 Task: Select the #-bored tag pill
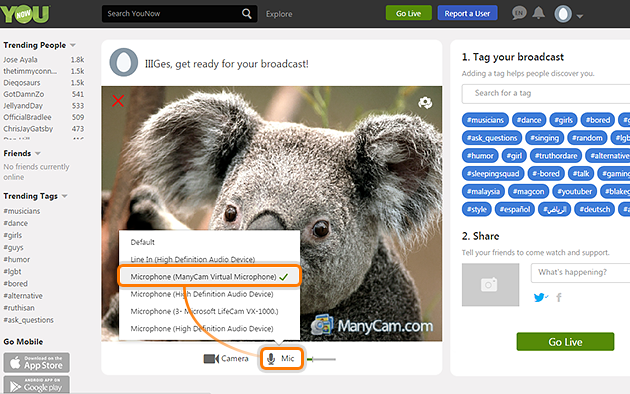[x=546, y=174]
